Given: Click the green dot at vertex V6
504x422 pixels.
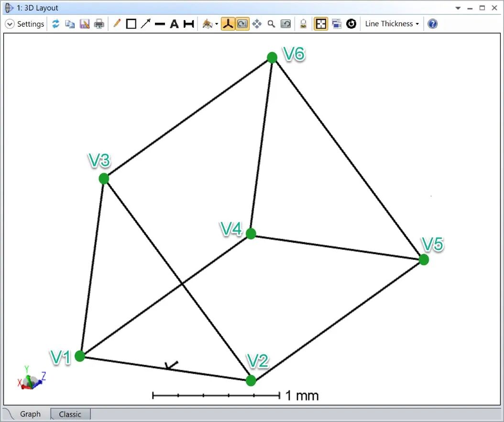Looking at the screenshot, I should click(272, 57).
